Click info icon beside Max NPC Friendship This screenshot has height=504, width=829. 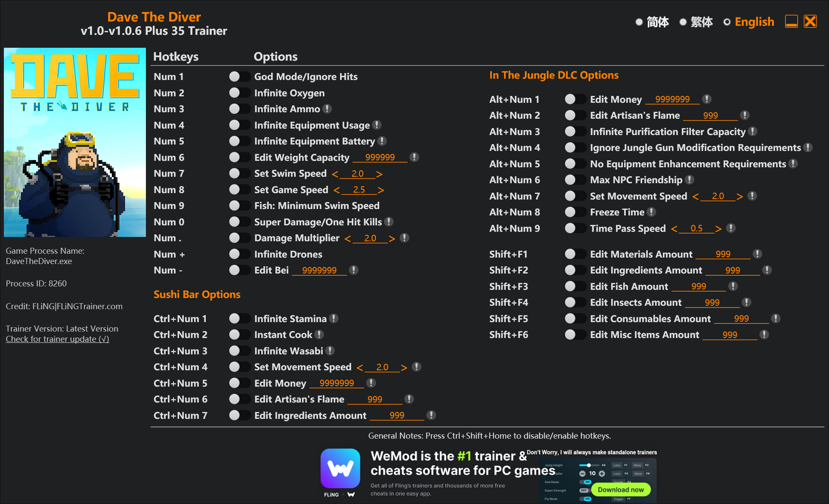(690, 180)
